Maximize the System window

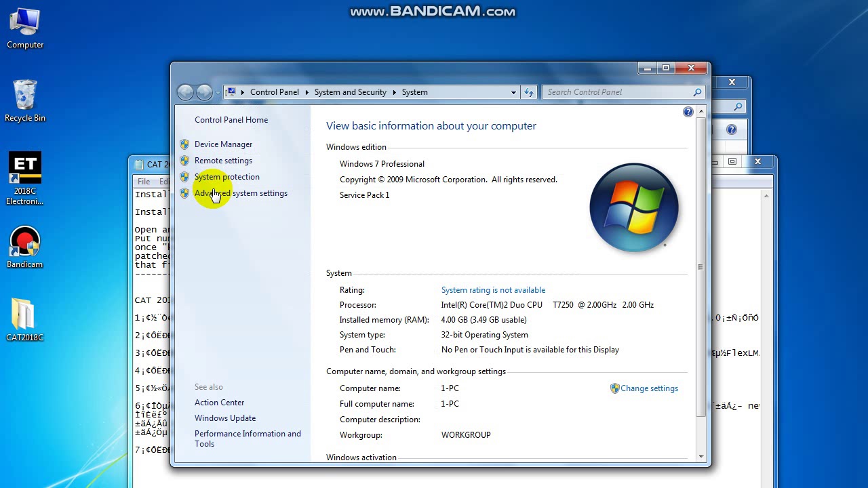[x=666, y=68]
